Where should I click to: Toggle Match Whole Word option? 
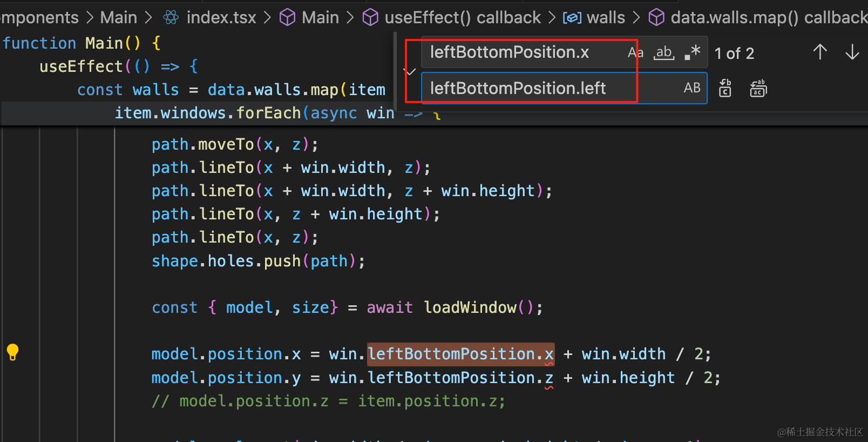click(x=664, y=52)
